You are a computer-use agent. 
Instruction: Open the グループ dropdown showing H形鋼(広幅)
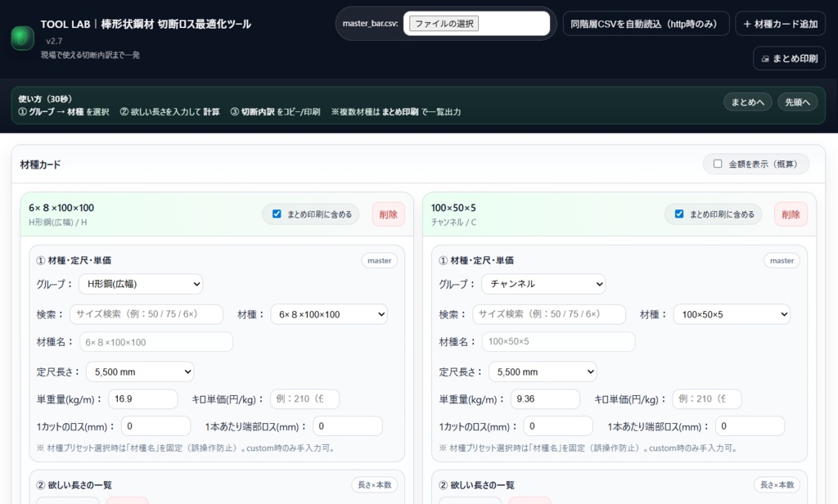pos(140,283)
